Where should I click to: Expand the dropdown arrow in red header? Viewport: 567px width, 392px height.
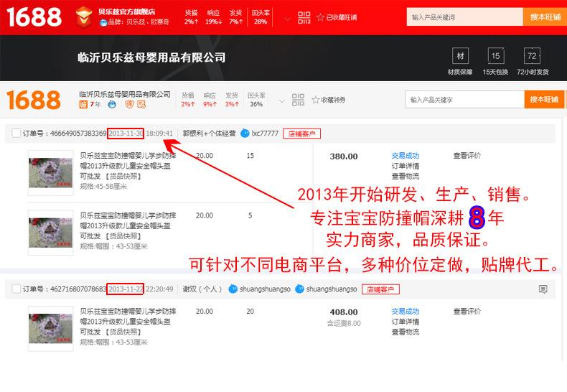coord(287,18)
